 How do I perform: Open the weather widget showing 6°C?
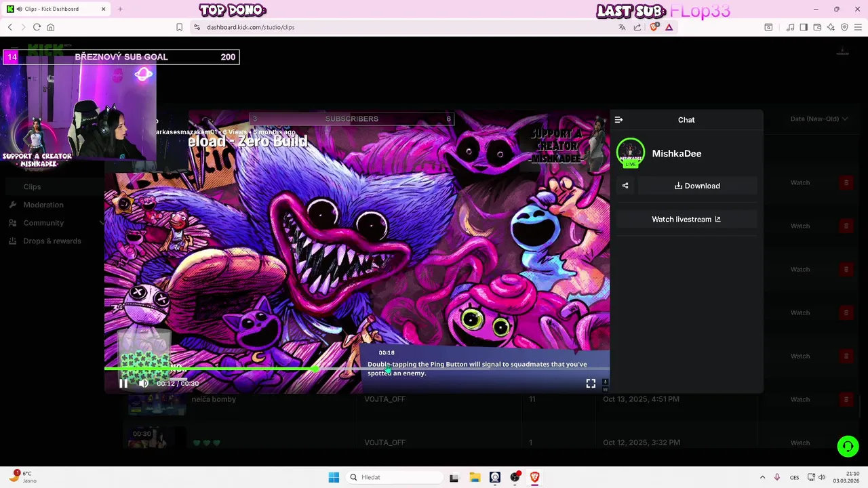point(22,477)
